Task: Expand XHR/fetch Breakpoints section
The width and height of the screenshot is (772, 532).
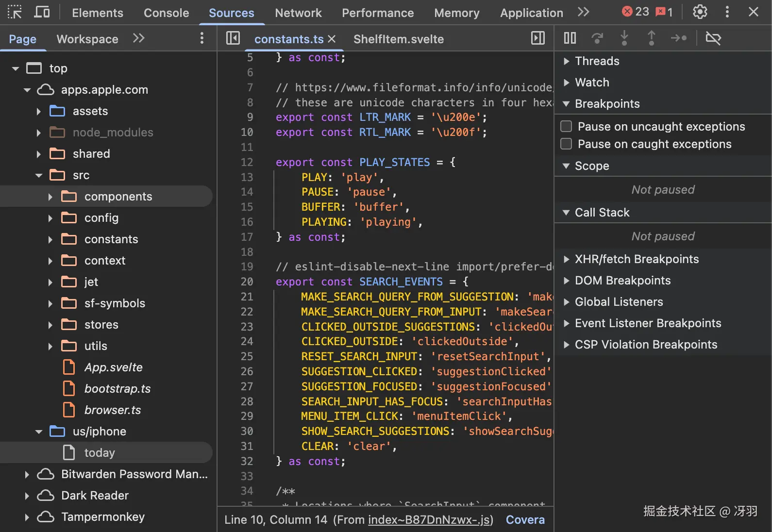Action: (x=566, y=259)
